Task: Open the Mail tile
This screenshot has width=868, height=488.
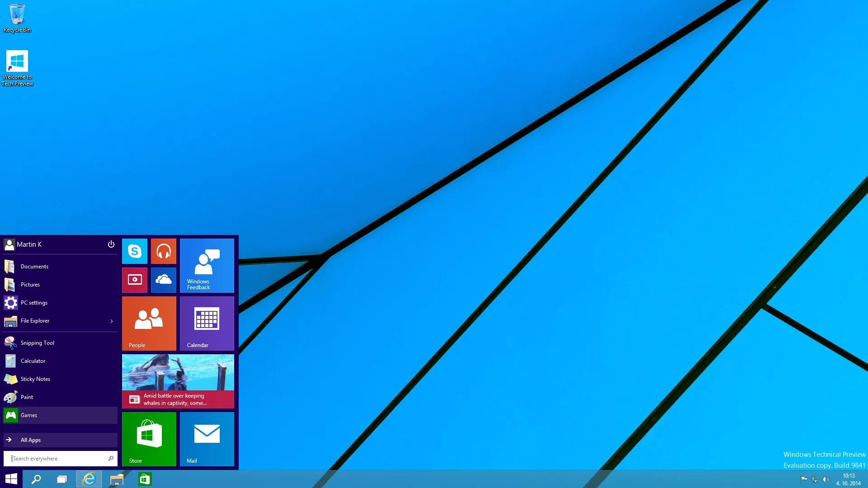Action: tap(207, 439)
